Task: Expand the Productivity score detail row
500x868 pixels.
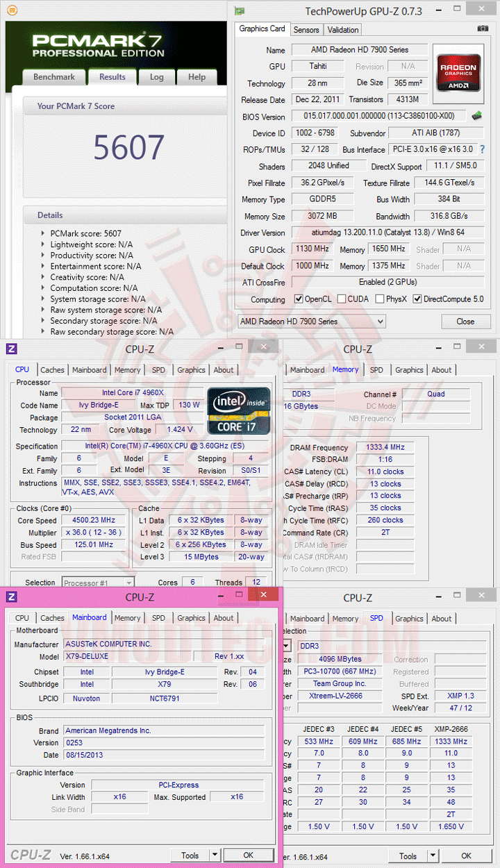Action: (43, 256)
